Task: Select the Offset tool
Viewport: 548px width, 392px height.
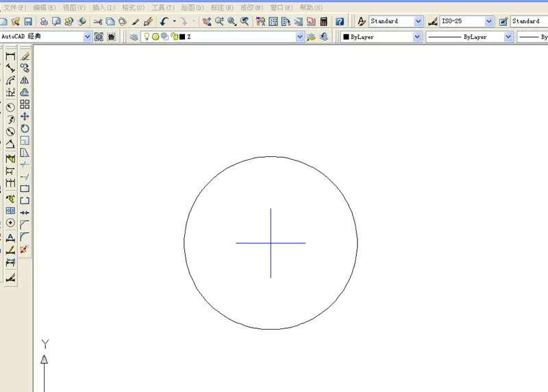Action: click(25, 93)
